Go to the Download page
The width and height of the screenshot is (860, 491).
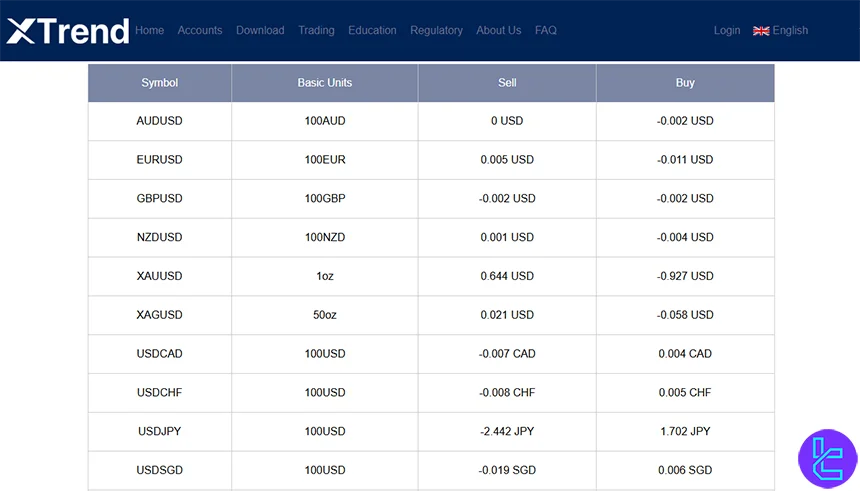[x=260, y=31]
